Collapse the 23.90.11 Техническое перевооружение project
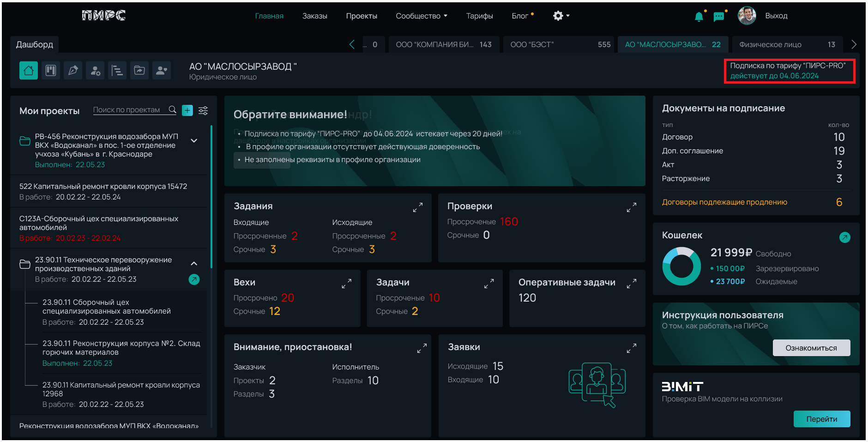Screen dimensions: 868x442 [x=194, y=263]
